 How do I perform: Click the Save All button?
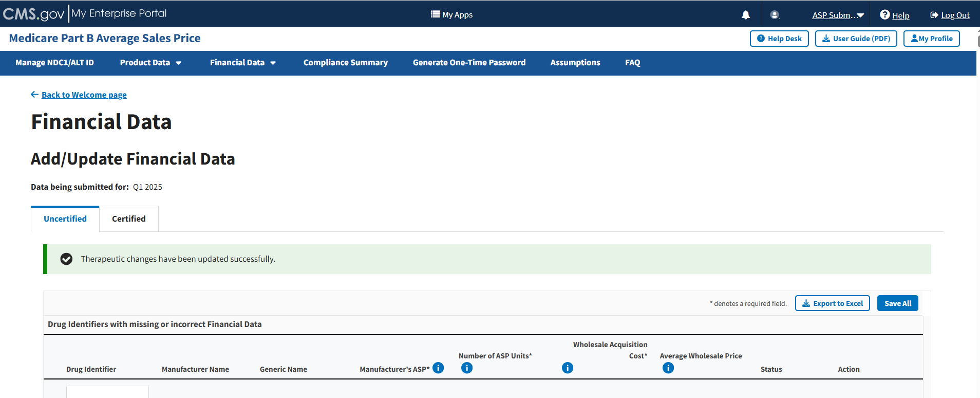point(897,303)
